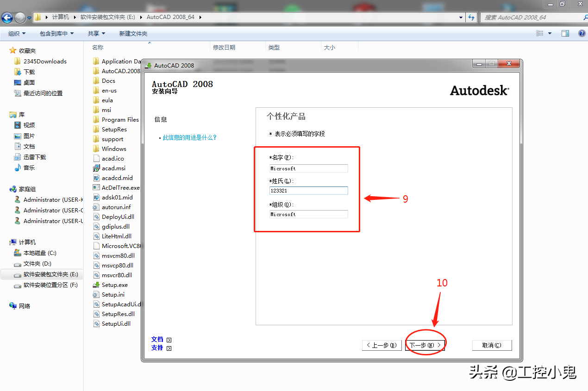Select the 视频 library icon
588x391 pixels.
[x=18, y=125]
